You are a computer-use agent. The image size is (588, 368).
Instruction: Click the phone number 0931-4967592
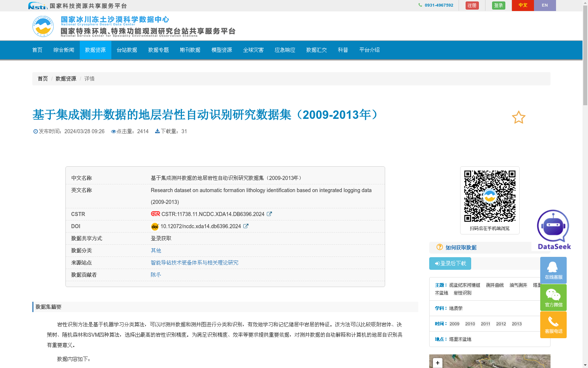click(x=439, y=5)
